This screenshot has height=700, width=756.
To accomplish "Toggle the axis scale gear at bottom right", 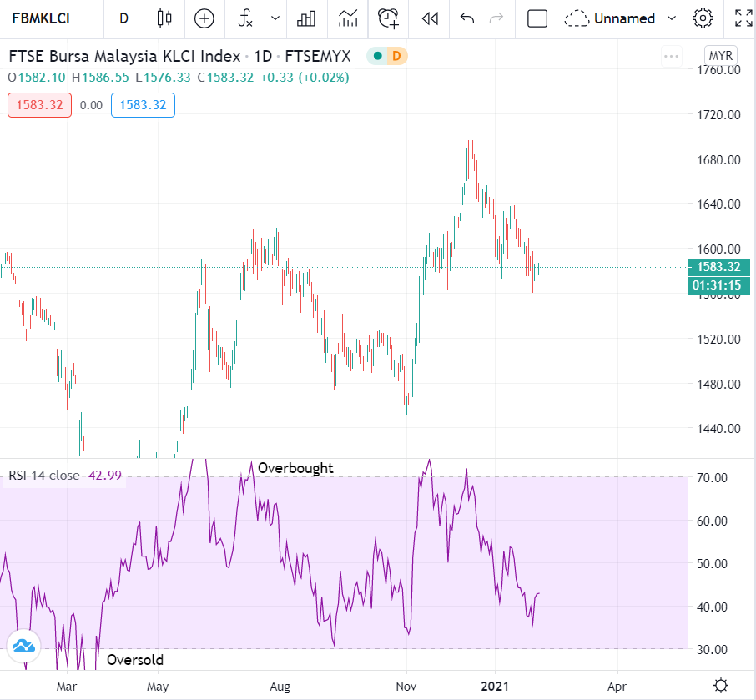I will click(x=721, y=685).
